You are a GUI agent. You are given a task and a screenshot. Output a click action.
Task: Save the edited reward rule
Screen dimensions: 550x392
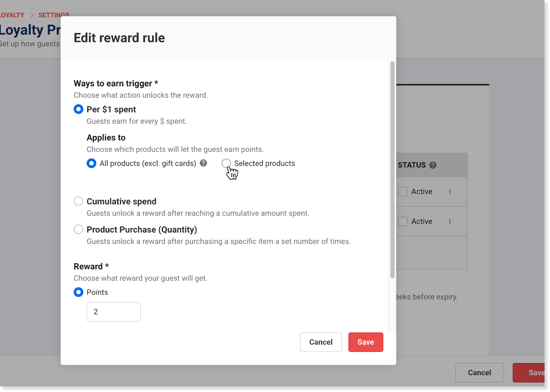tap(365, 342)
